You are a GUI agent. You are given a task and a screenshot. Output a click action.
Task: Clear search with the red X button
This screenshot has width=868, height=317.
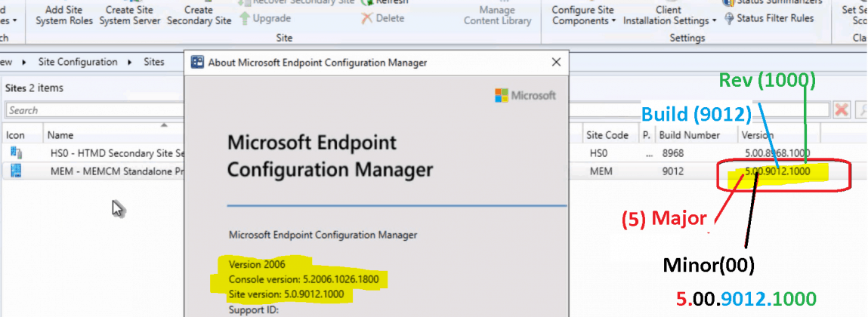click(842, 109)
